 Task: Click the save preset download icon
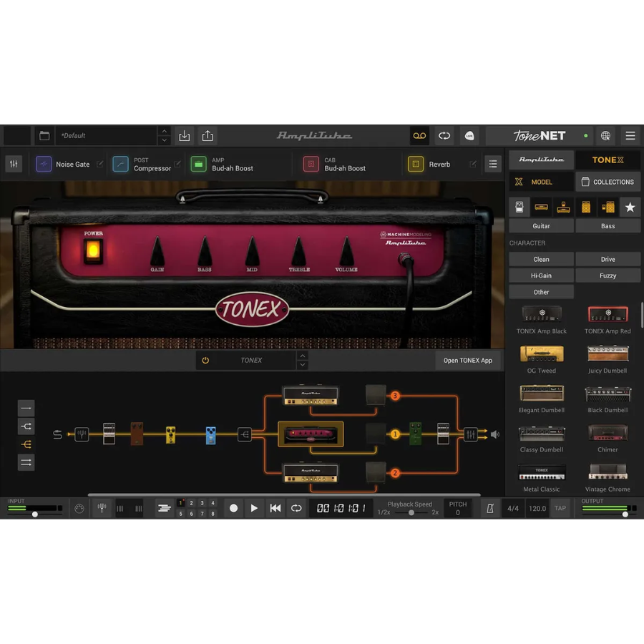pos(185,136)
